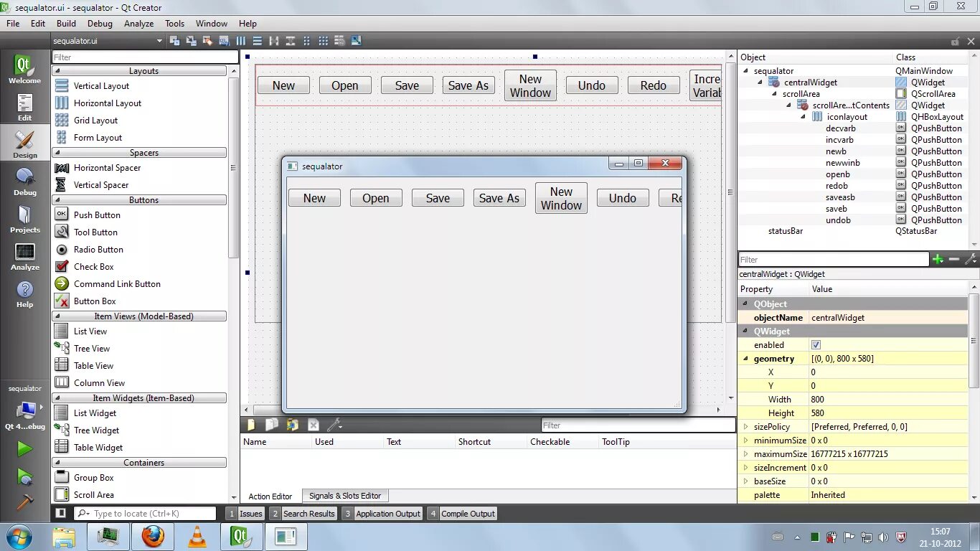980x551 pixels.
Task: Create a new action in Action Editor
Action: click(251, 425)
